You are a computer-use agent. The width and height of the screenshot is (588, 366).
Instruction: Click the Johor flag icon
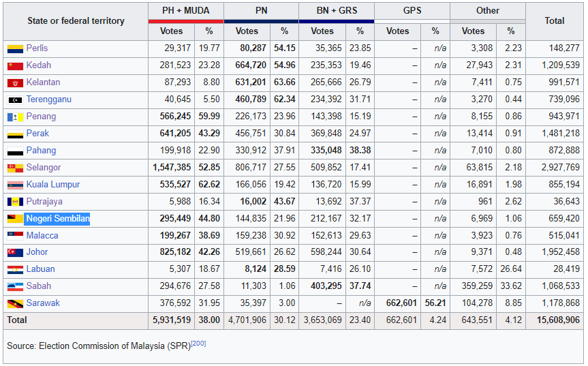coord(15,252)
